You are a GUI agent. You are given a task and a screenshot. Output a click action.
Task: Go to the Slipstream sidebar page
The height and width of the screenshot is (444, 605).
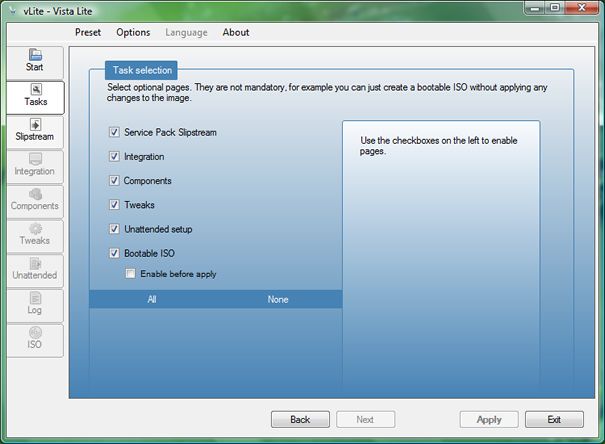[35, 132]
